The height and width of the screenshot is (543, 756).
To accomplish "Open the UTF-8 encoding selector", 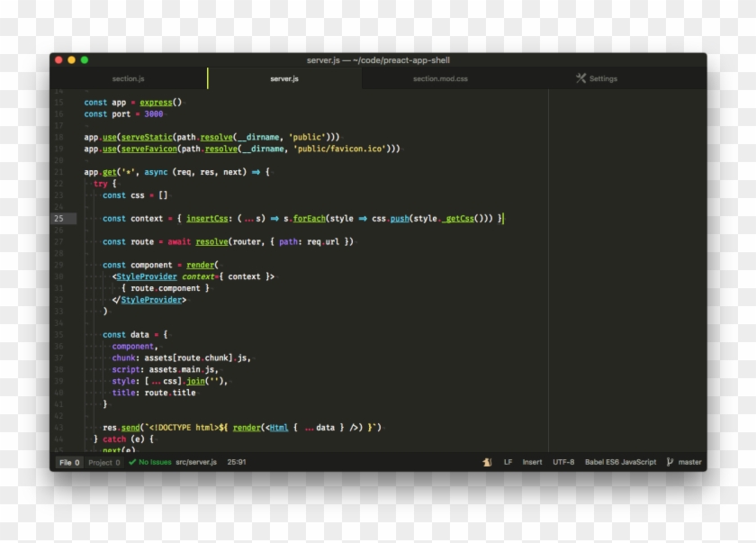I will pos(562,461).
